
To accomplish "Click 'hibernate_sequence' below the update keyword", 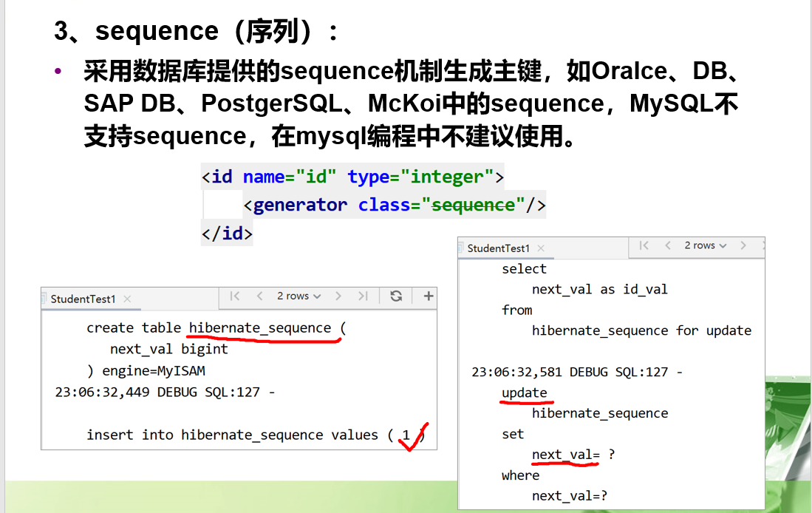I will 600,413.
